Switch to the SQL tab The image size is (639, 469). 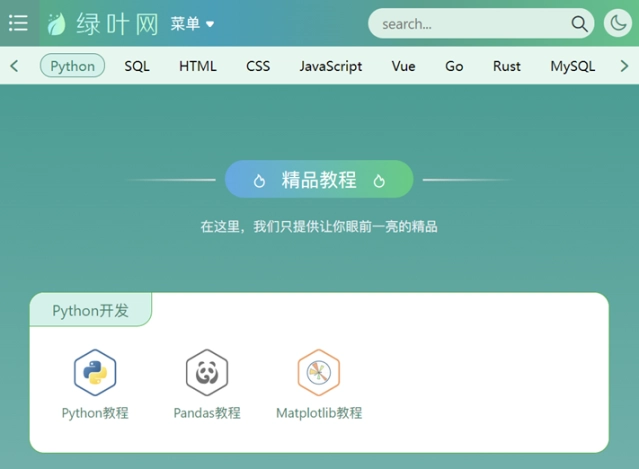[x=137, y=66]
